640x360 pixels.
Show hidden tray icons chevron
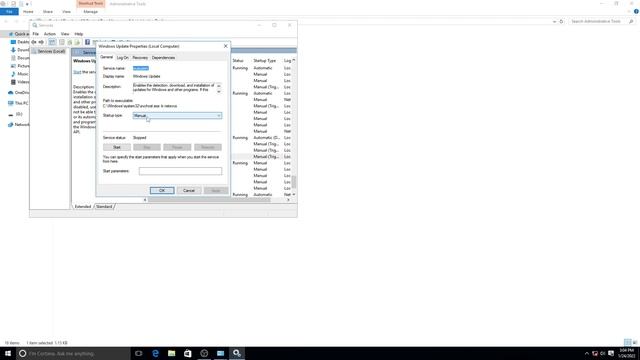[587, 353]
